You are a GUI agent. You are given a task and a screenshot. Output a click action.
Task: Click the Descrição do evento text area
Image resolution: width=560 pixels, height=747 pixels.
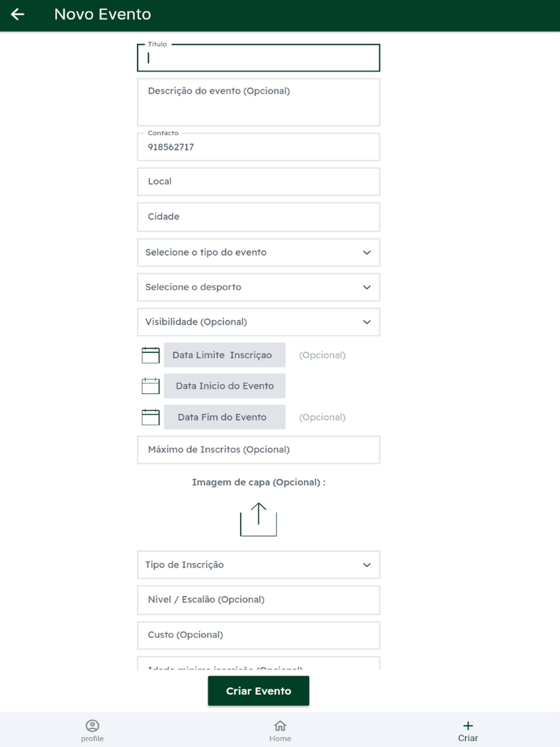(x=259, y=102)
